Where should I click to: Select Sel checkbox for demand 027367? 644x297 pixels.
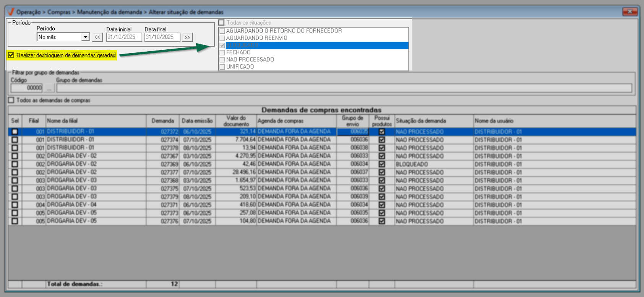click(15, 156)
